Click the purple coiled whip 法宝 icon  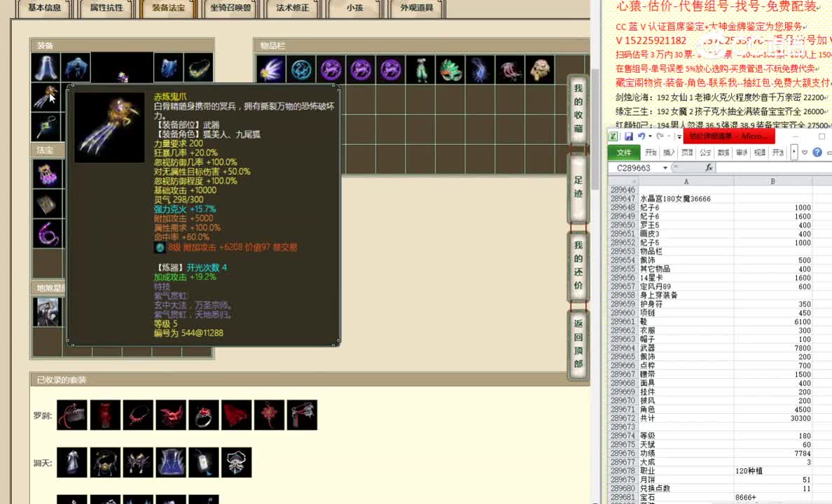point(48,234)
